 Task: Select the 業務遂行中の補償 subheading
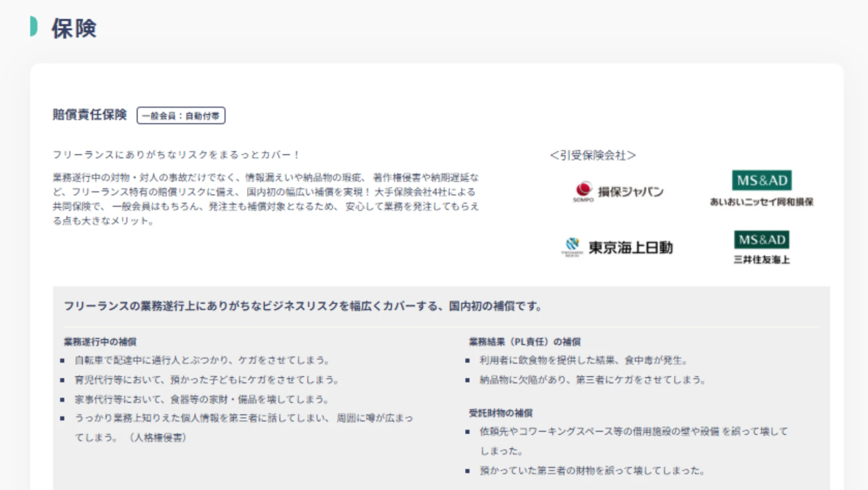(x=100, y=342)
